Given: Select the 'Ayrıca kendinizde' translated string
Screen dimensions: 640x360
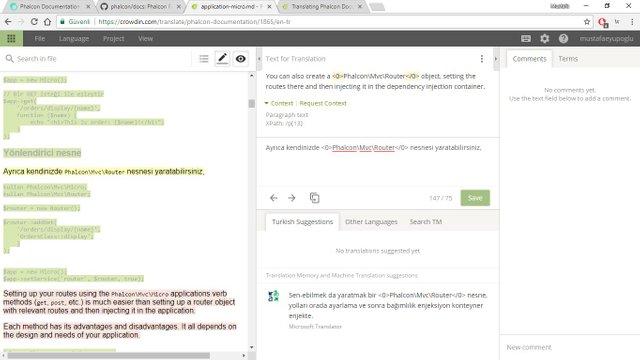Looking at the screenshot, I should coord(104,171).
